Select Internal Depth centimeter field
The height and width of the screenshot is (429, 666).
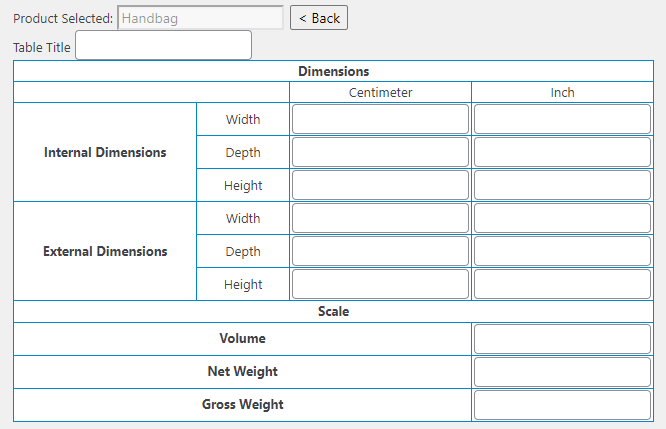pos(380,152)
